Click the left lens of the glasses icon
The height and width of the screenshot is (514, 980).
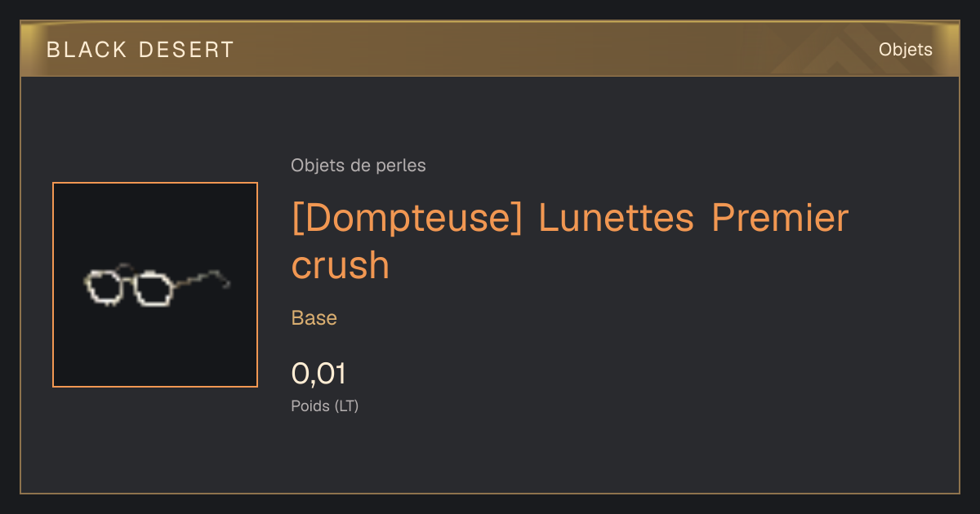point(102,287)
